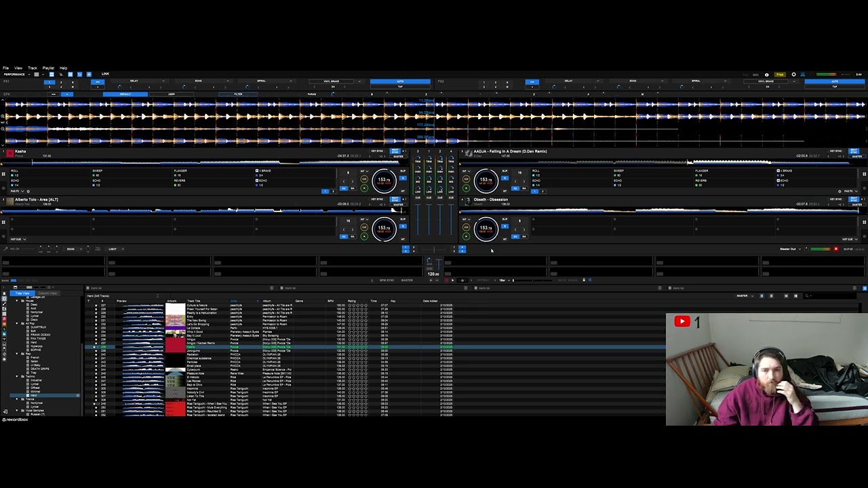Trigger the FLANGER 16 pad
The height and width of the screenshot is (488, 868).
pyautogui.click(x=214, y=173)
